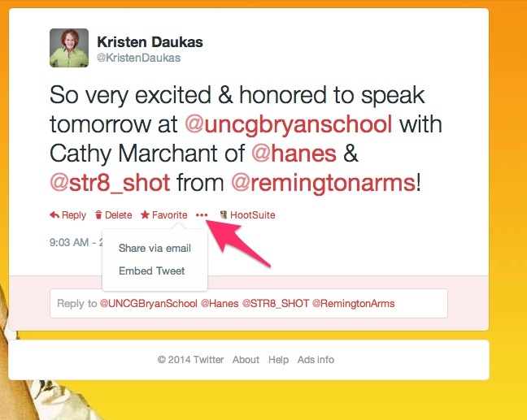527x420 pixels.
Task: Select Embed Tweet option
Action: (151, 271)
